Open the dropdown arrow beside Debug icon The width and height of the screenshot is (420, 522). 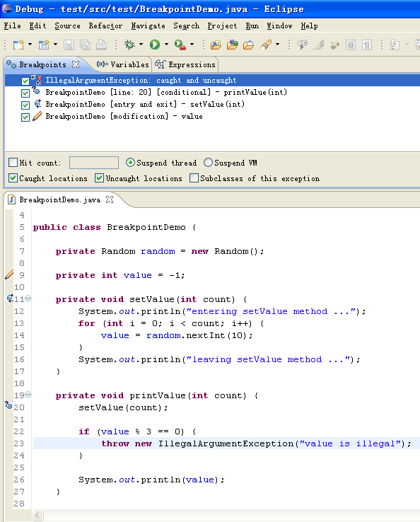pyautogui.click(x=141, y=45)
